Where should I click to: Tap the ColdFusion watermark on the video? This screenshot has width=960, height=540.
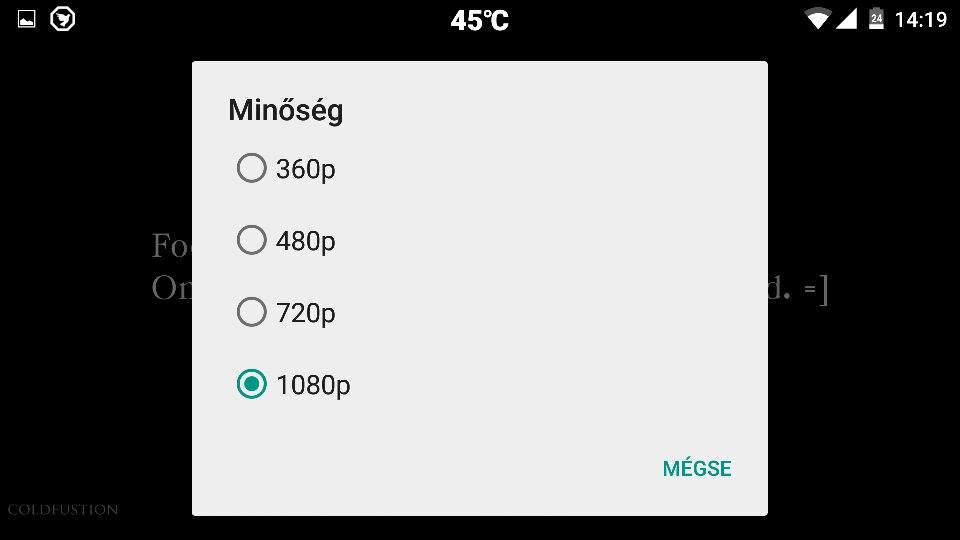(x=62, y=509)
